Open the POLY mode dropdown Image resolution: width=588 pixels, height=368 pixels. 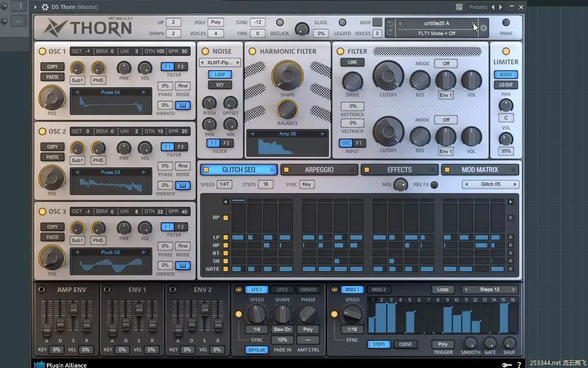click(216, 23)
